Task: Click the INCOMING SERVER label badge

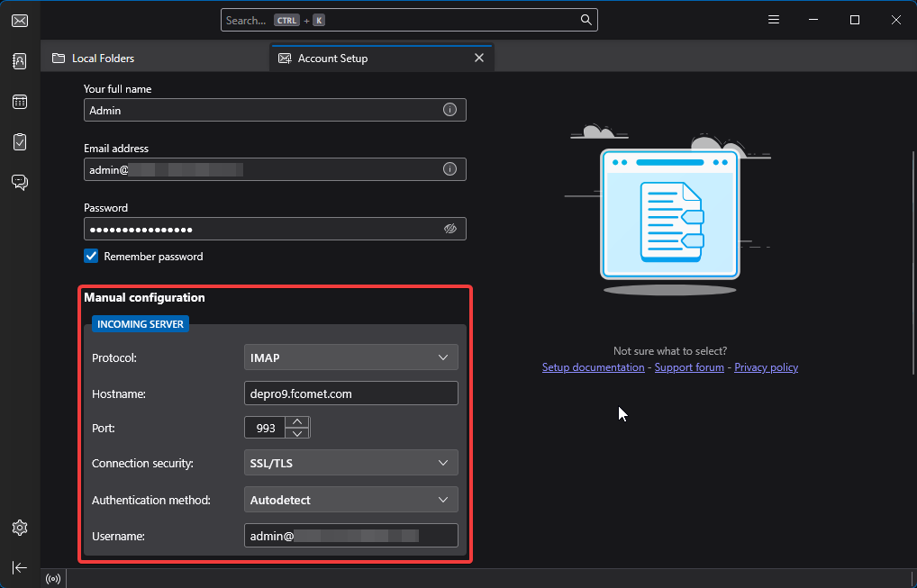Action: pos(141,324)
